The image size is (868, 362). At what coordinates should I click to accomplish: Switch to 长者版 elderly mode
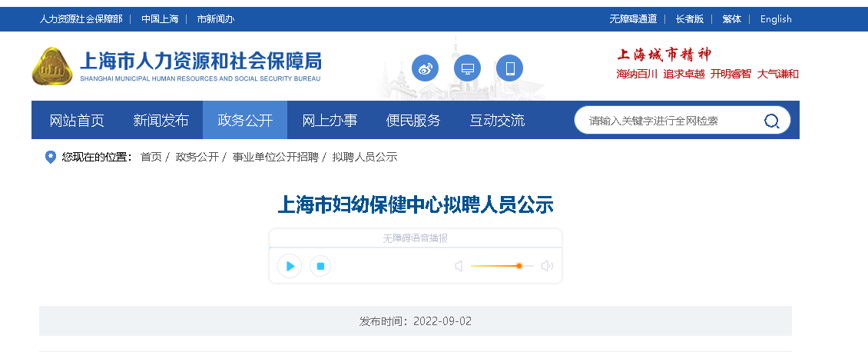(690, 18)
